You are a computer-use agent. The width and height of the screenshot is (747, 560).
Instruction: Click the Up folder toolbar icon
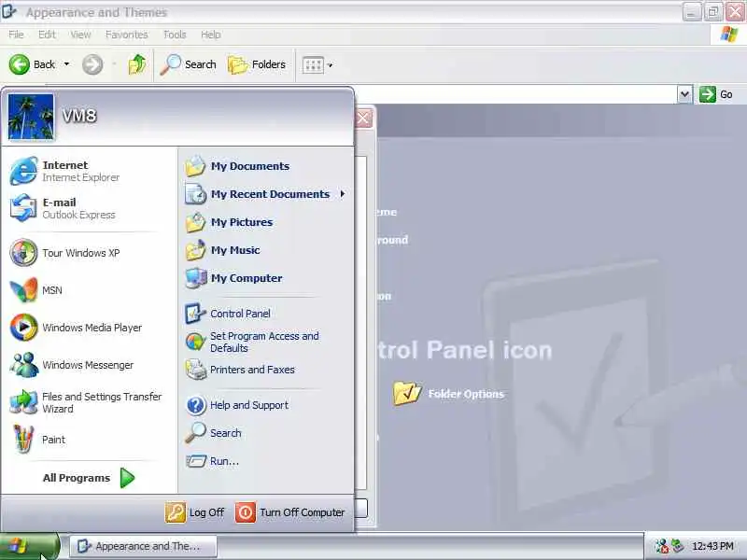pos(137,64)
